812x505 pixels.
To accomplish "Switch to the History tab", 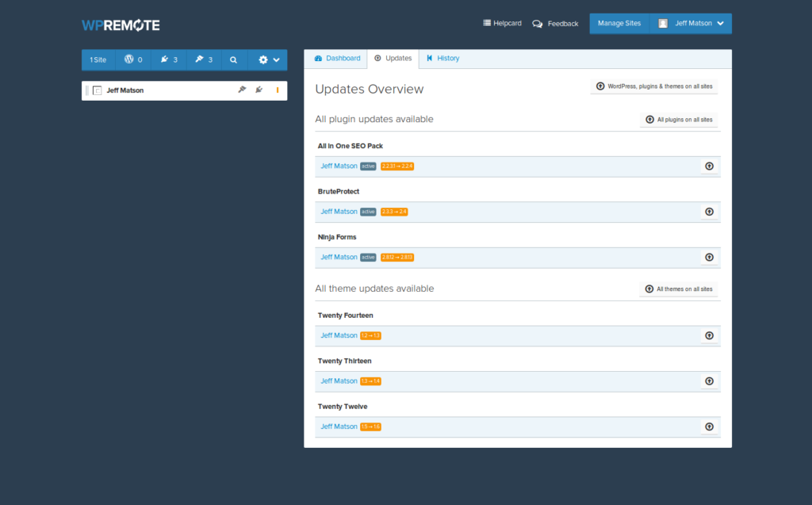I will [x=442, y=58].
